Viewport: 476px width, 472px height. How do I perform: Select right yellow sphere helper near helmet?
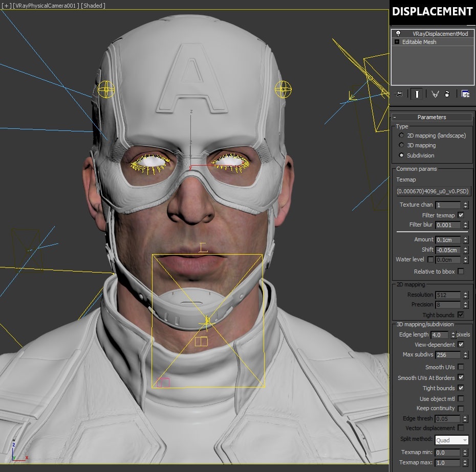283,89
